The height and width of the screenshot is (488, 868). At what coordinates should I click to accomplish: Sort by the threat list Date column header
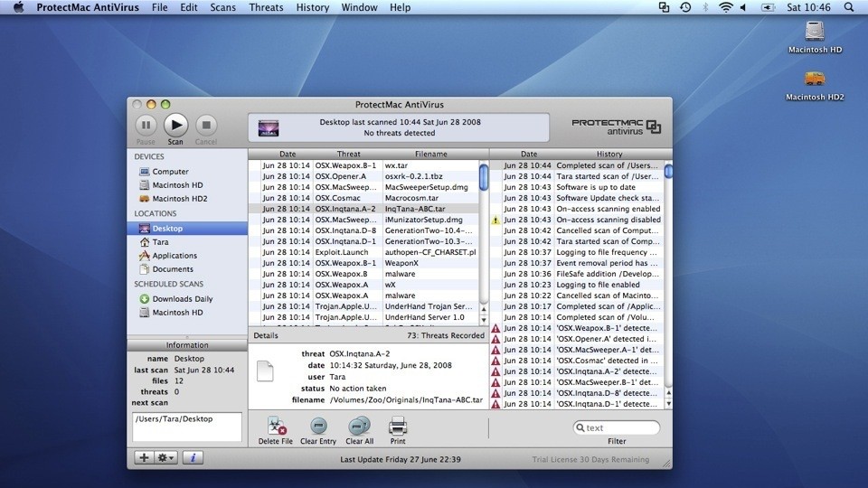288,154
